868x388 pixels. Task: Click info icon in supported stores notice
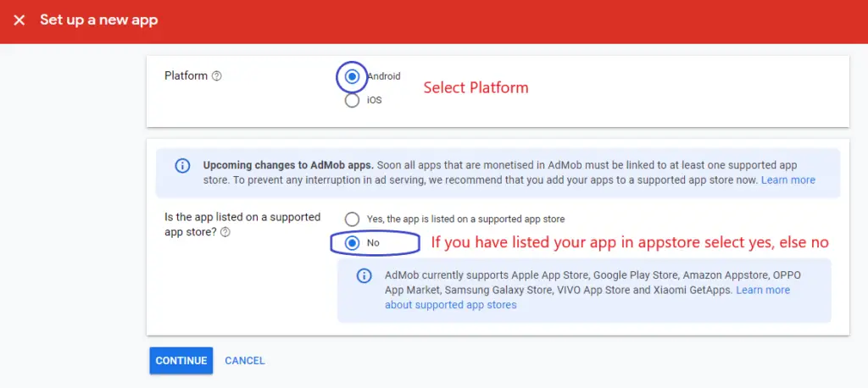click(x=364, y=275)
